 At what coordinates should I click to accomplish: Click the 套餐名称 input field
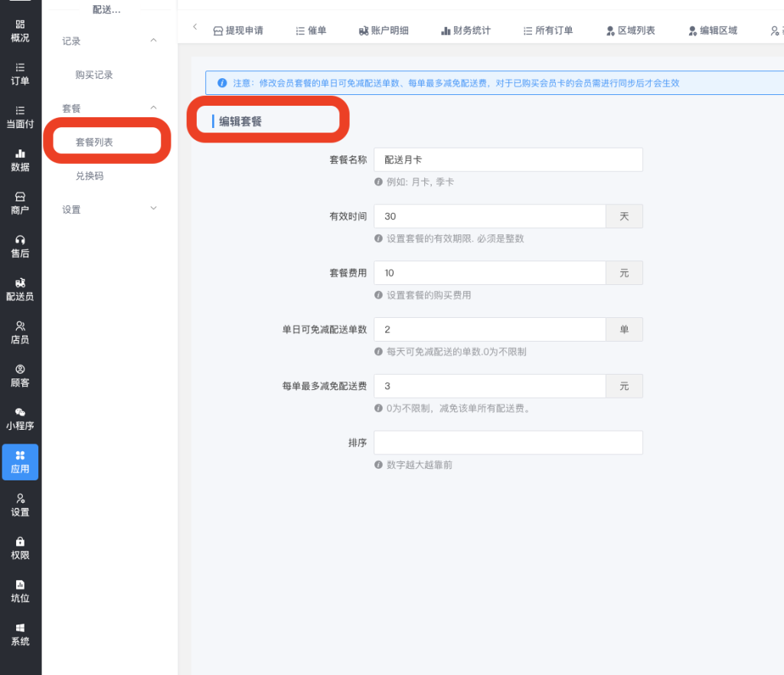click(x=508, y=159)
